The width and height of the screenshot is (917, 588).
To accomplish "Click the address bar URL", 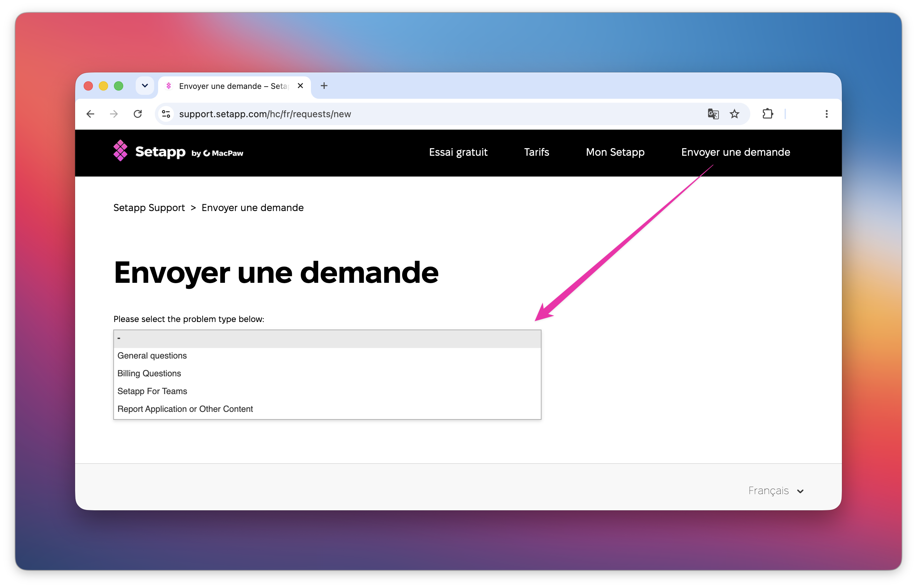I will point(265,114).
